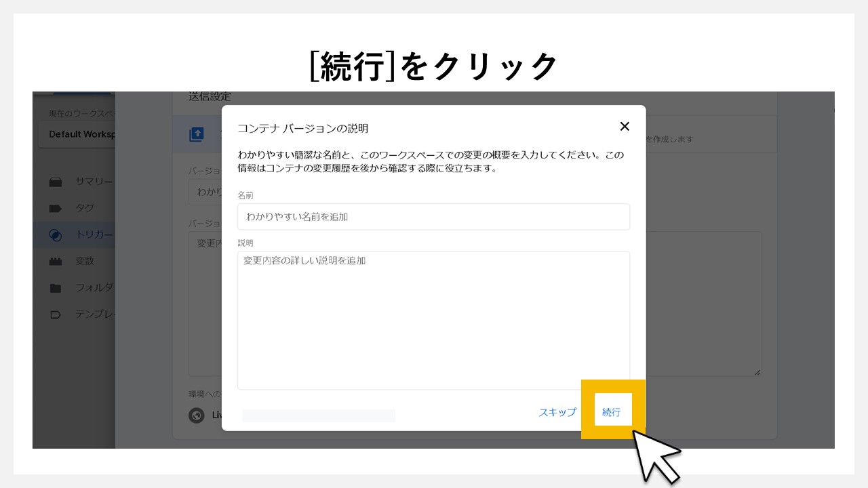Click the タグ tag icon in the sidebar
Viewport: 868px width, 488px height.
point(56,208)
